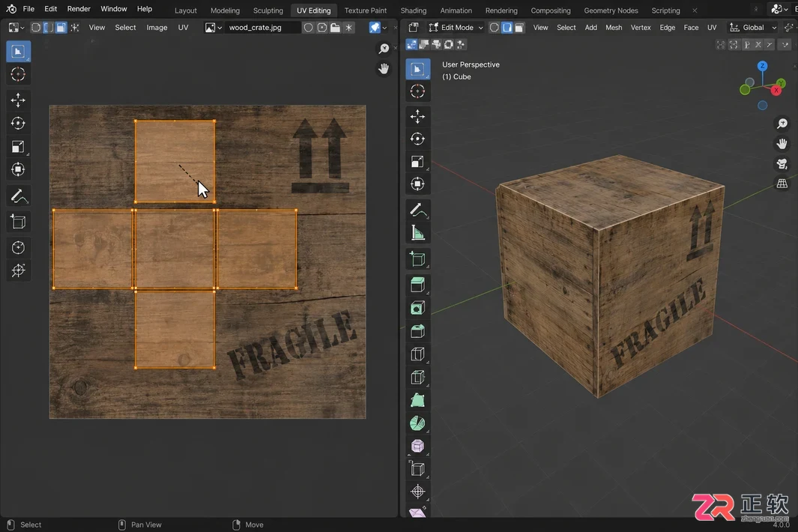Toggle fake user for wood_crate.jpg image

pos(309,28)
